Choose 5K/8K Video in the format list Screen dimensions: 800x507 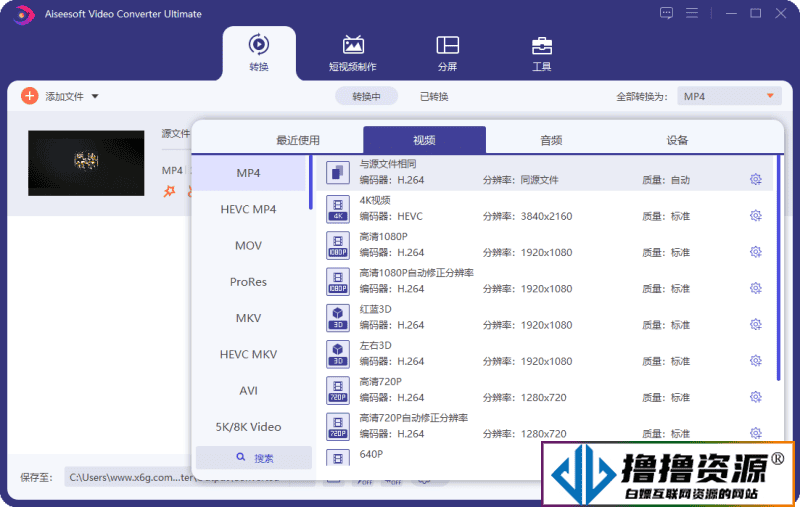click(248, 426)
